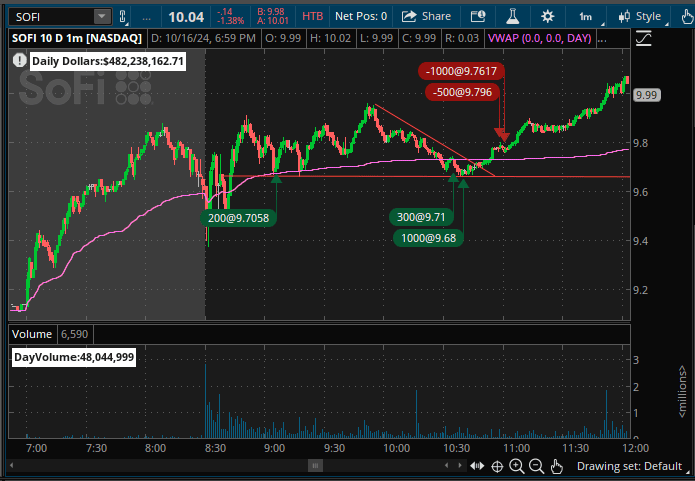Click the 9.99 last price bubble on axis
695x481 pixels.
coord(646,95)
